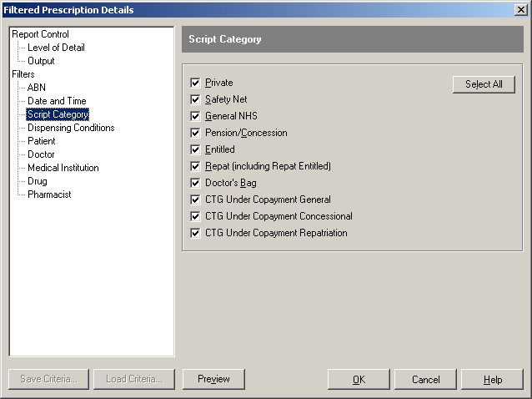Confirm with the OK button

(359, 379)
